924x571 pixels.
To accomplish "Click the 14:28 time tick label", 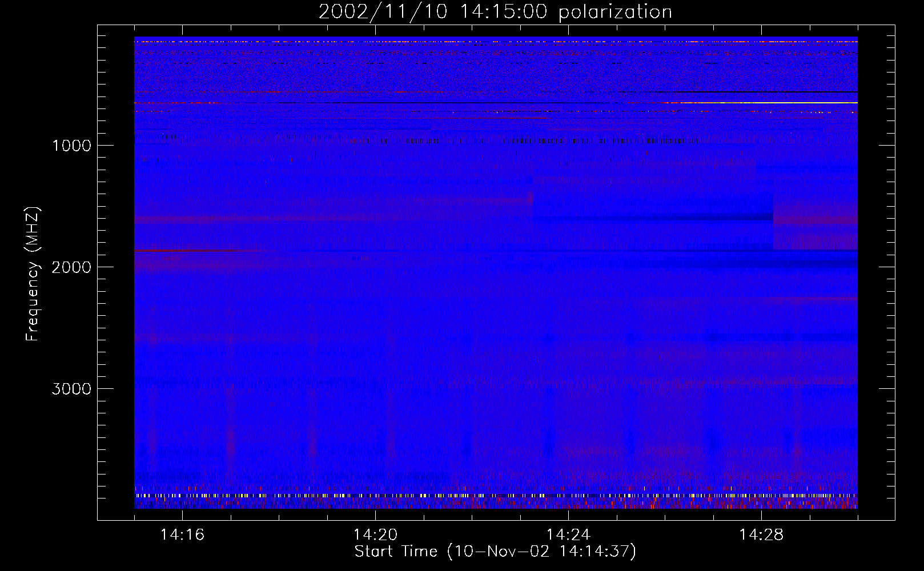I will coord(761,534).
